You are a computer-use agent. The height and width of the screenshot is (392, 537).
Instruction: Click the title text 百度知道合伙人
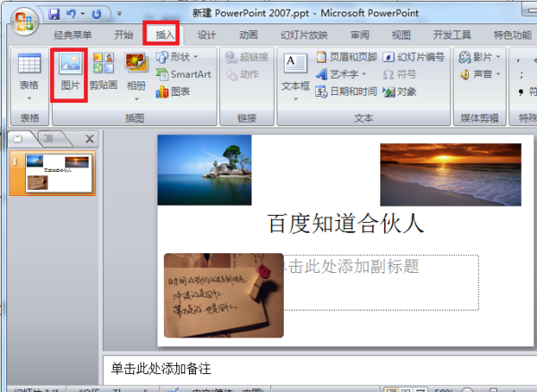point(345,224)
